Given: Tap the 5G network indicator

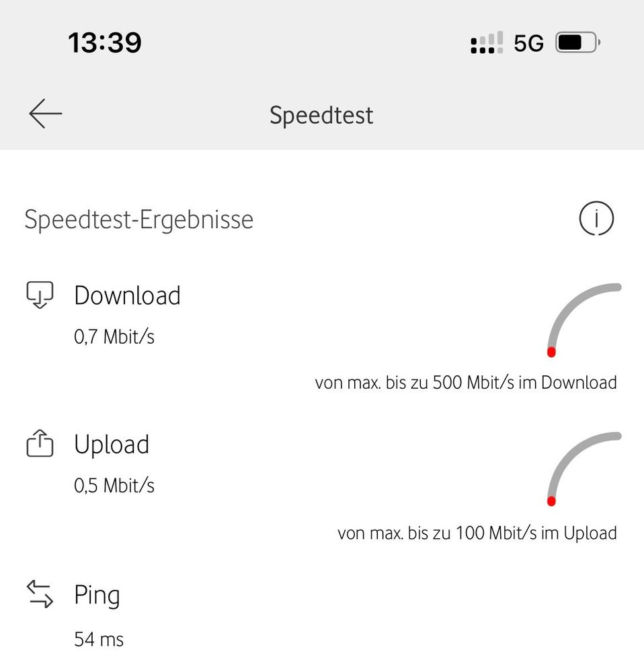Looking at the screenshot, I should point(528,44).
